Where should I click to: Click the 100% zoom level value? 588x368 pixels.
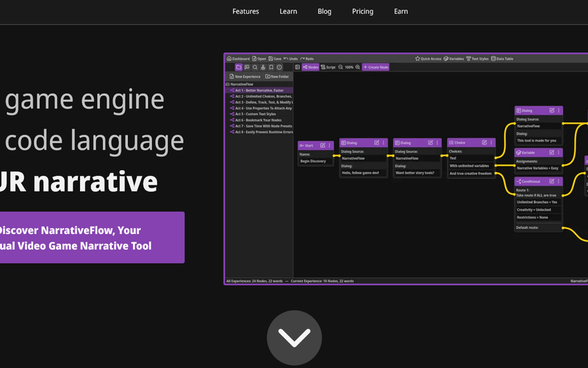(349, 67)
